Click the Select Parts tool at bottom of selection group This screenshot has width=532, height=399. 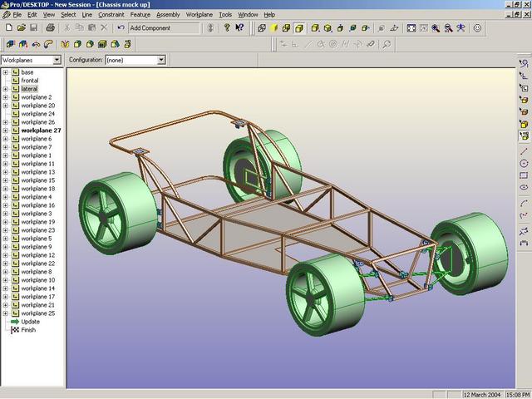(524, 136)
